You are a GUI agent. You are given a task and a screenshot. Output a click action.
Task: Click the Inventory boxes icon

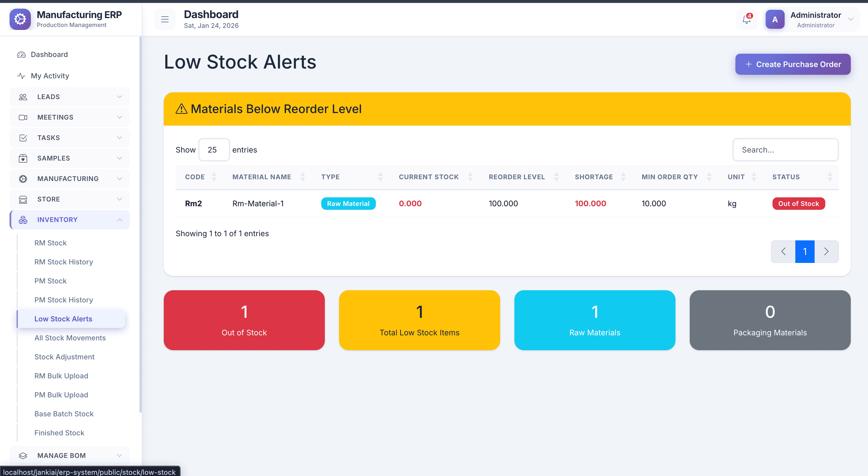coord(23,220)
